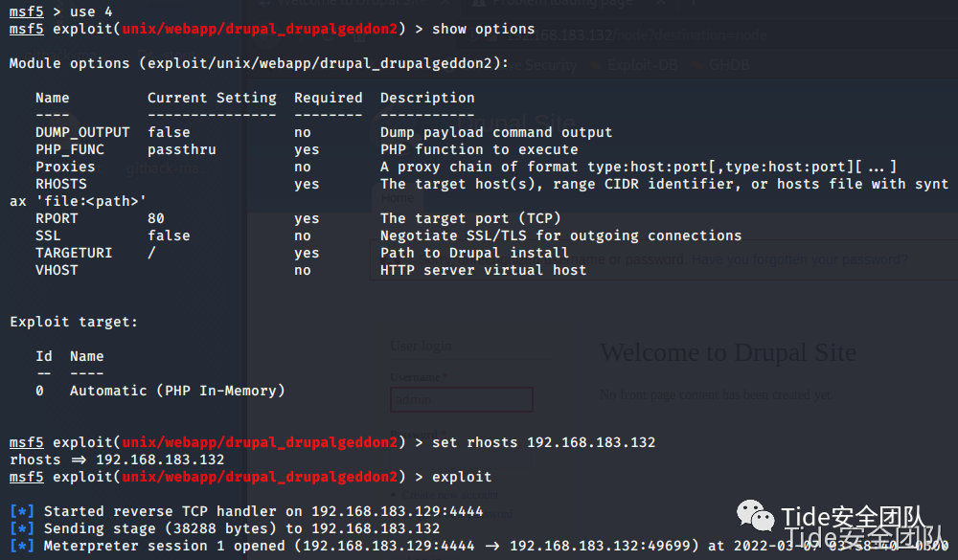Select the PHP_FUNC option name
958x560 pixels.
click(x=70, y=149)
